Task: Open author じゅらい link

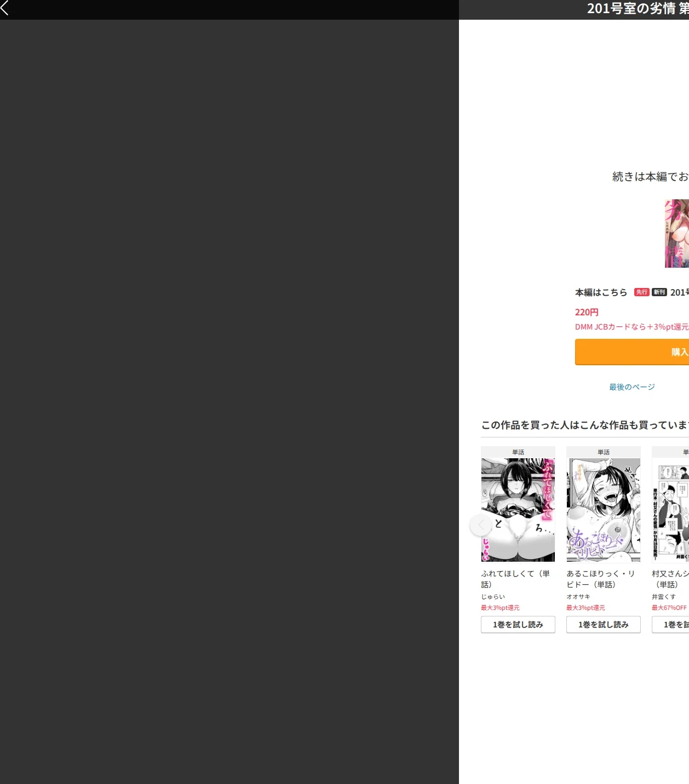Action: [493, 597]
